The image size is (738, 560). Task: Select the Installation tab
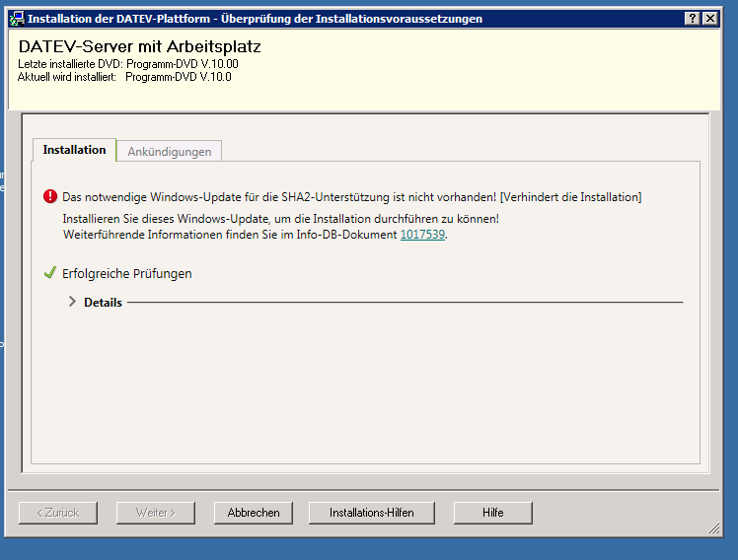pyautogui.click(x=74, y=150)
